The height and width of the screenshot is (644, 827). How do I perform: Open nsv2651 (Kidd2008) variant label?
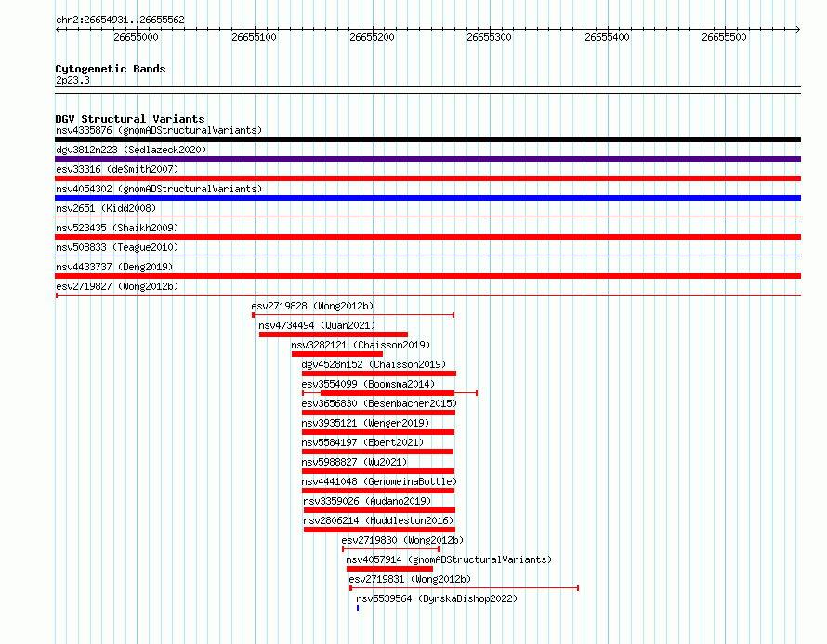coord(106,208)
